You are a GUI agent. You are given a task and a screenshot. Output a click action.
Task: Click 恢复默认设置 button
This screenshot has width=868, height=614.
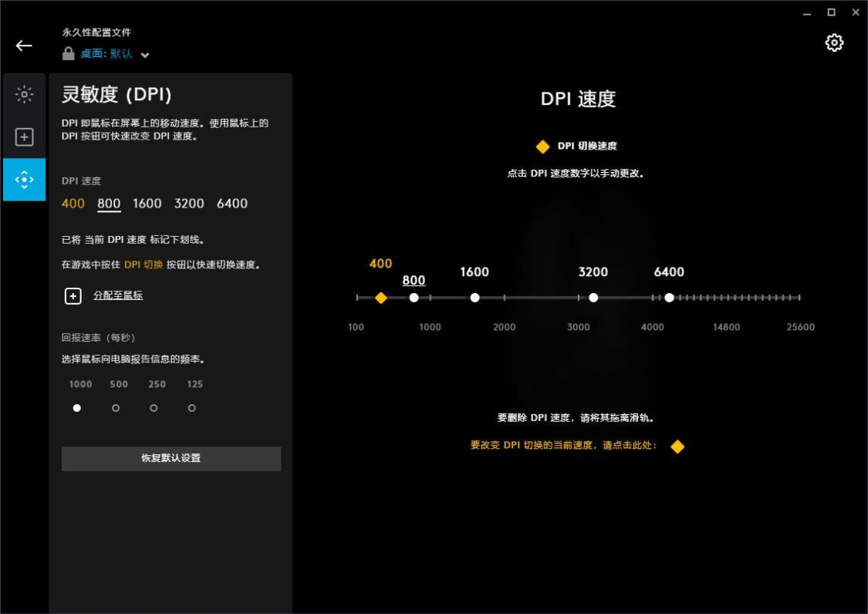tap(171, 458)
